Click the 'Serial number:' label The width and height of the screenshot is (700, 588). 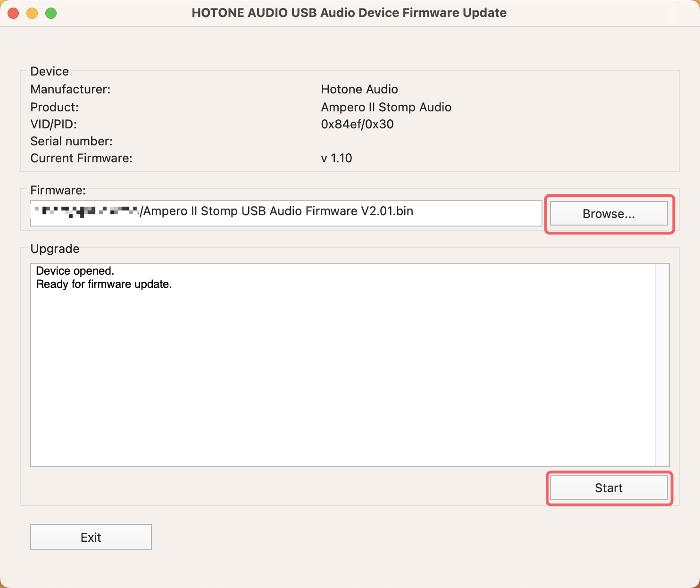point(72,141)
